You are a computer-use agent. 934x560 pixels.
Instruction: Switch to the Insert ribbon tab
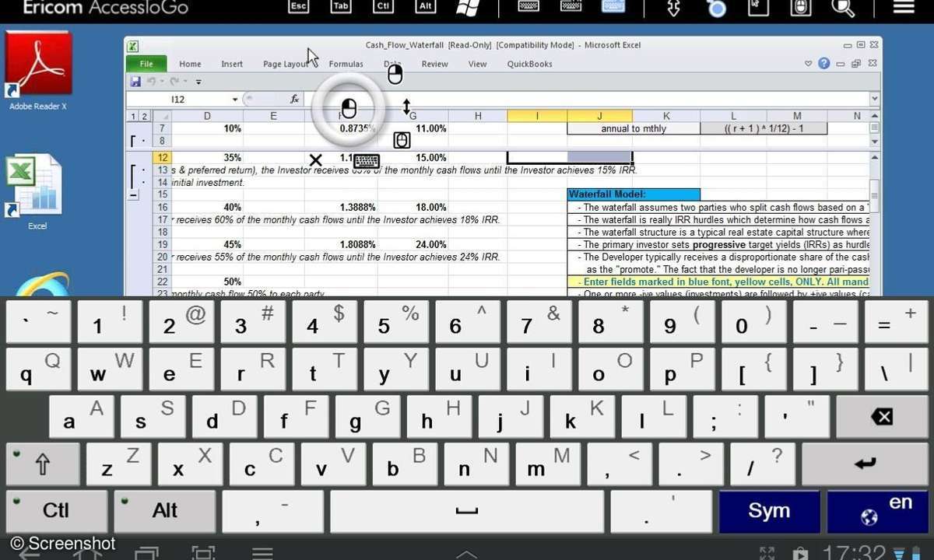[x=232, y=64]
